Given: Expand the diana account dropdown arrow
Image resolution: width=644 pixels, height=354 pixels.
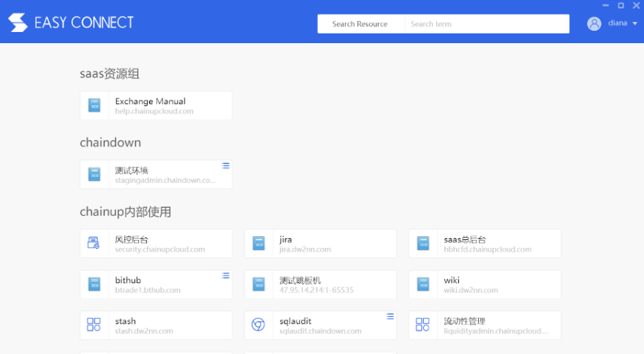Looking at the screenshot, I should click(x=634, y=23).
